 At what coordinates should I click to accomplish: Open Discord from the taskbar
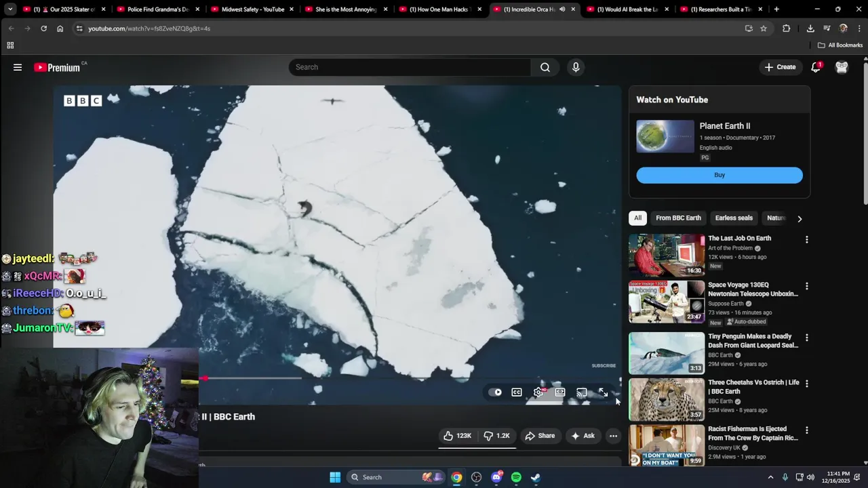click(x=496, y=477)
